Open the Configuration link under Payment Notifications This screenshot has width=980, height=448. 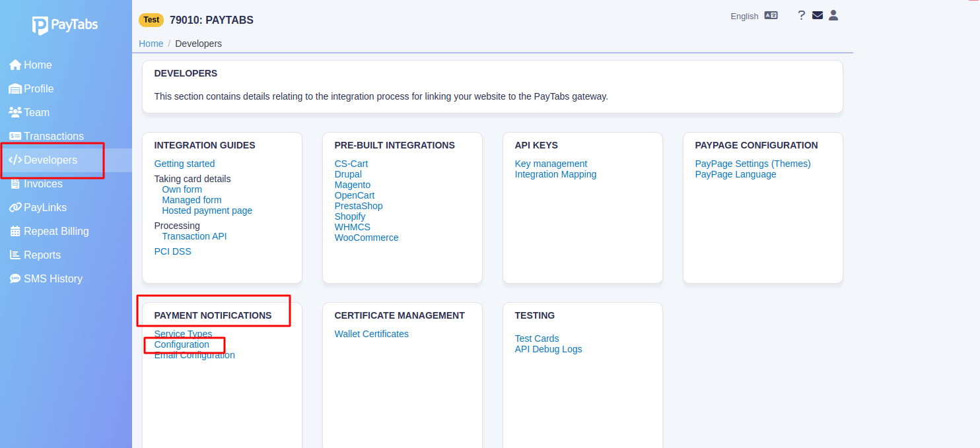tap(182, 344)
